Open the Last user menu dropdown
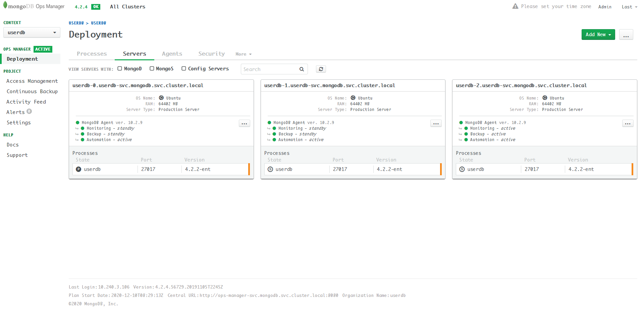The image size is (644, 314). pyautogui.click(x=630, y=7)
